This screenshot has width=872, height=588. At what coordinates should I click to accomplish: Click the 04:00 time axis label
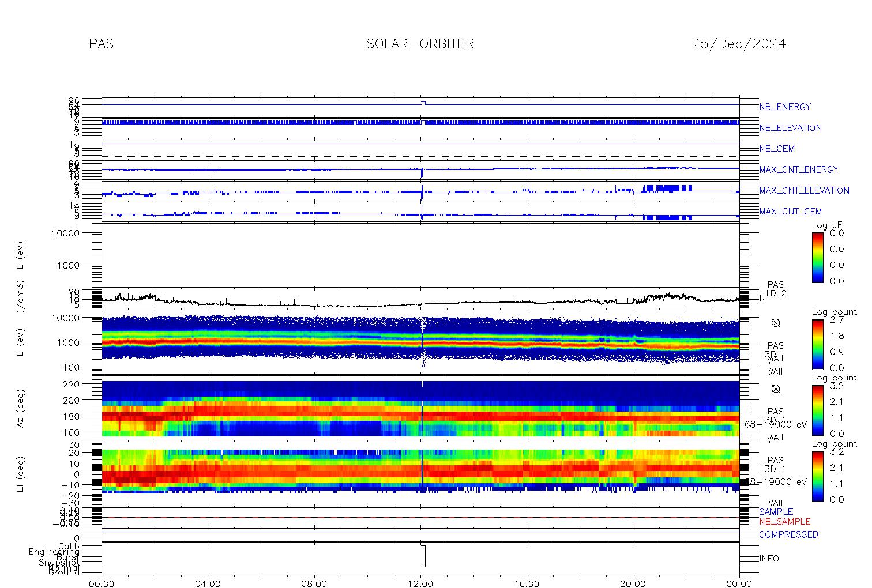coord(208,583)
